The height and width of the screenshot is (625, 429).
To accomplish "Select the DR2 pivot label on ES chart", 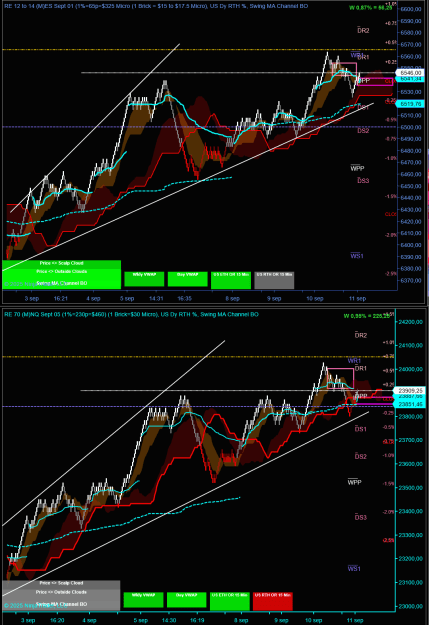I will [x=363, y=30].
